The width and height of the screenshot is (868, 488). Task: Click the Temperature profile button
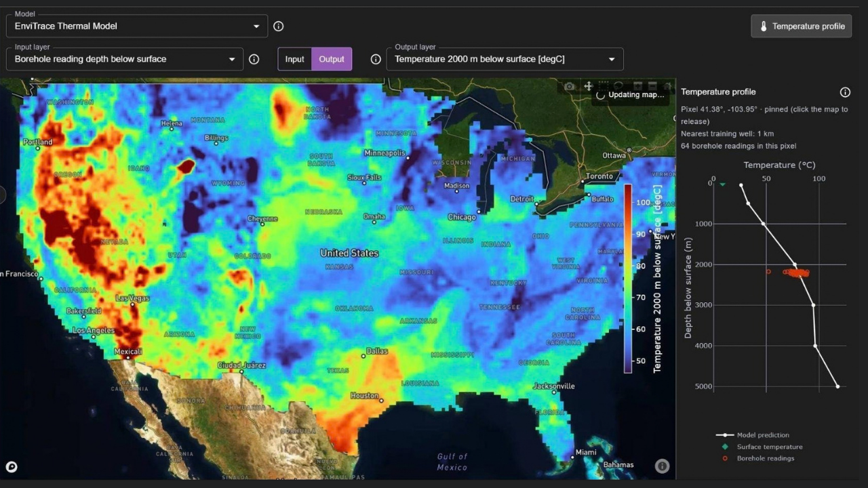[x=802, y=26]
